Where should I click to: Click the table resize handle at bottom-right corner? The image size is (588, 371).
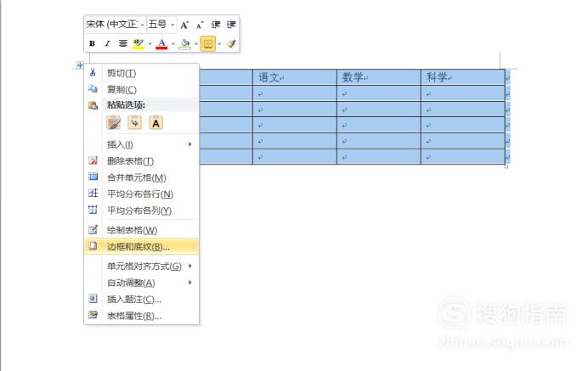(x=506, y=166)
